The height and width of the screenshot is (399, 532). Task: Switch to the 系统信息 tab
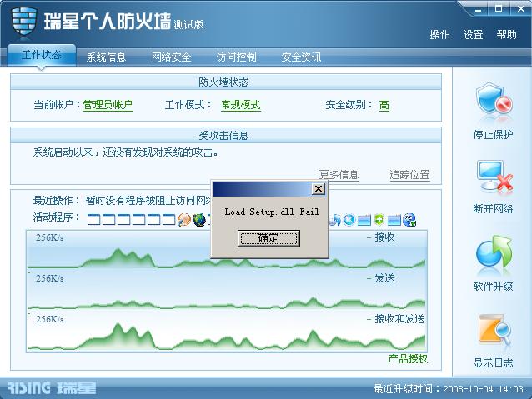click(106, 57)
